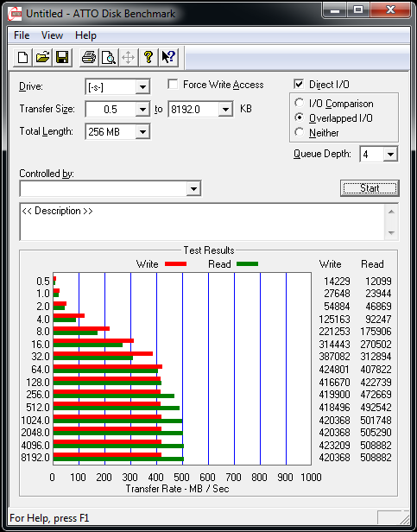This screenshot has width=417, height=532.
Task: Expand the Queue Depth dropdown
Action: click(x=390, y=155)
